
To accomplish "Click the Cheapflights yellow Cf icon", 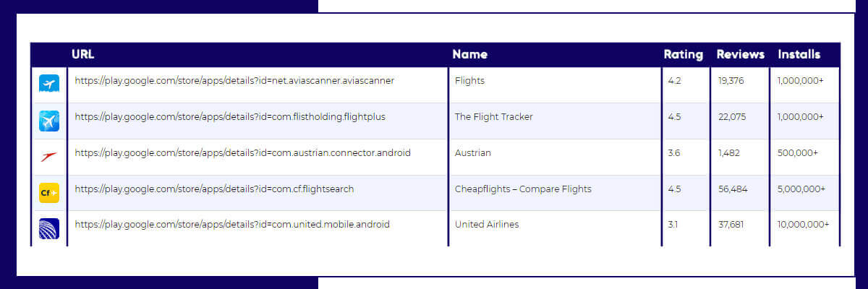I will (49, 193).
